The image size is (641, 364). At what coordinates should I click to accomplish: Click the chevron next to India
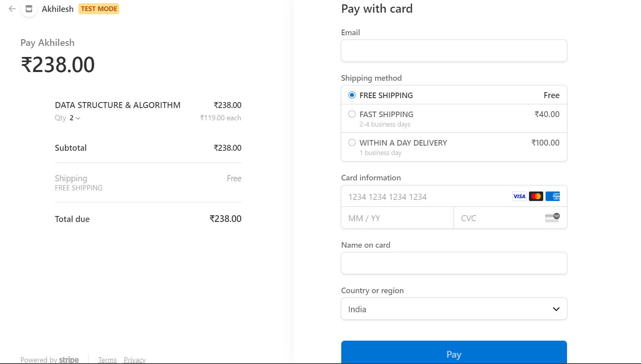pos(556,309)
